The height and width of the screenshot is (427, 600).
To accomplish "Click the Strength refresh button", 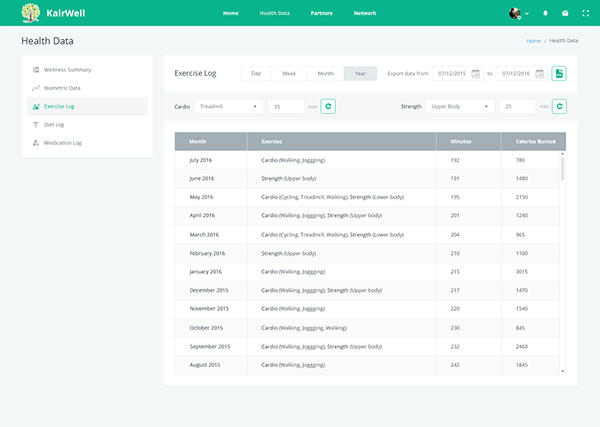I will point(559,106).
